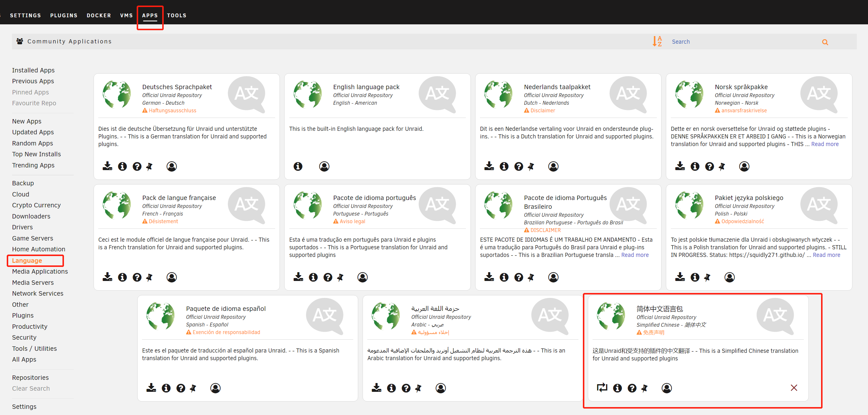Switch to the PLUGINS tab
Viewport: 868px width, 415px height.
pyautogui.click(x=64, y=16)
